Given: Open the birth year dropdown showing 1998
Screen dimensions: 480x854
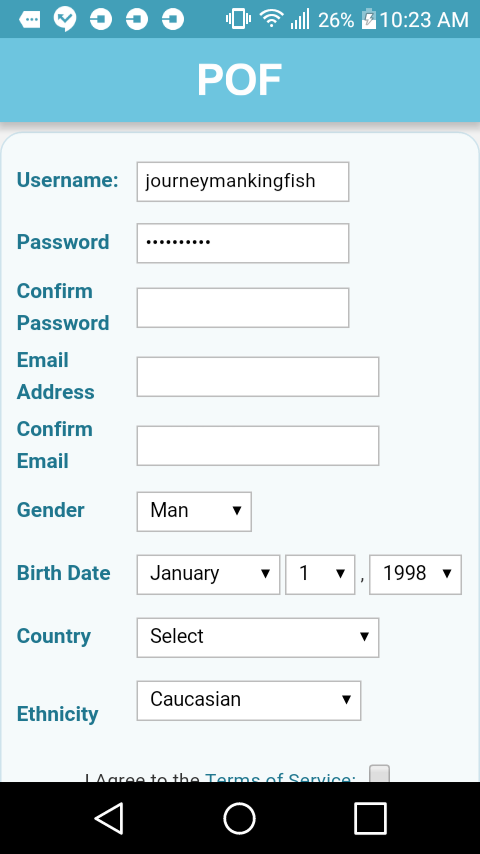Looking at the screenshot, I should coord(415,574).
